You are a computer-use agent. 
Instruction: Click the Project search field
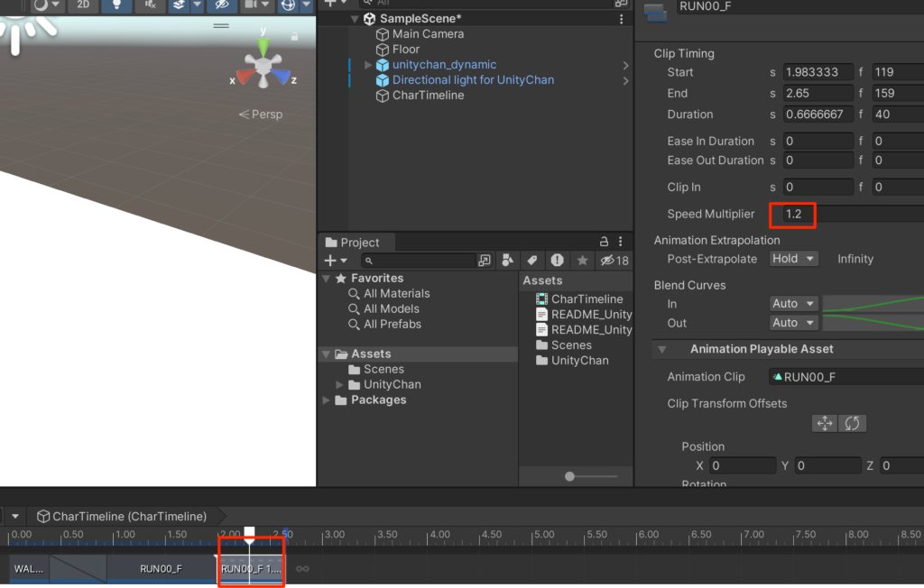click(x=418, y=261)
